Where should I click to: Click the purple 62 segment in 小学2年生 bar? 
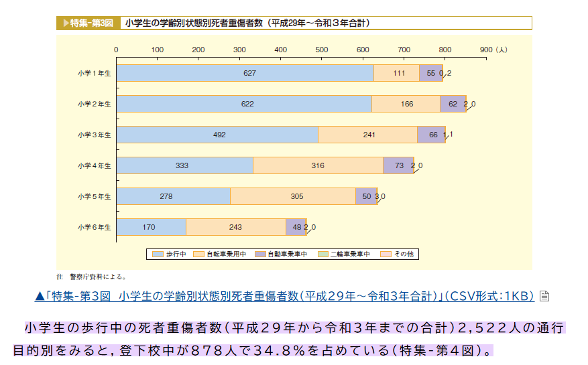pos(453,104)
